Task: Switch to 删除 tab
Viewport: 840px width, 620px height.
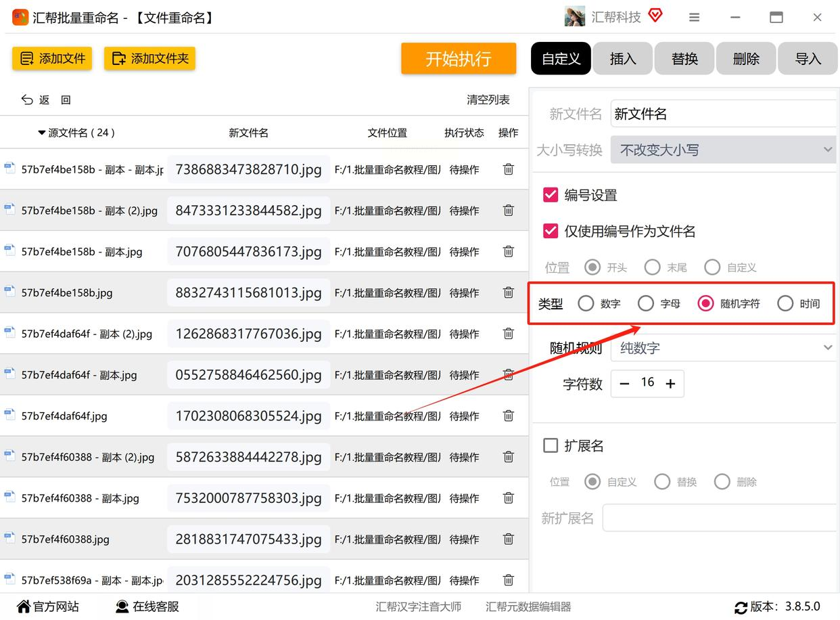Action: tap(746, 59)
